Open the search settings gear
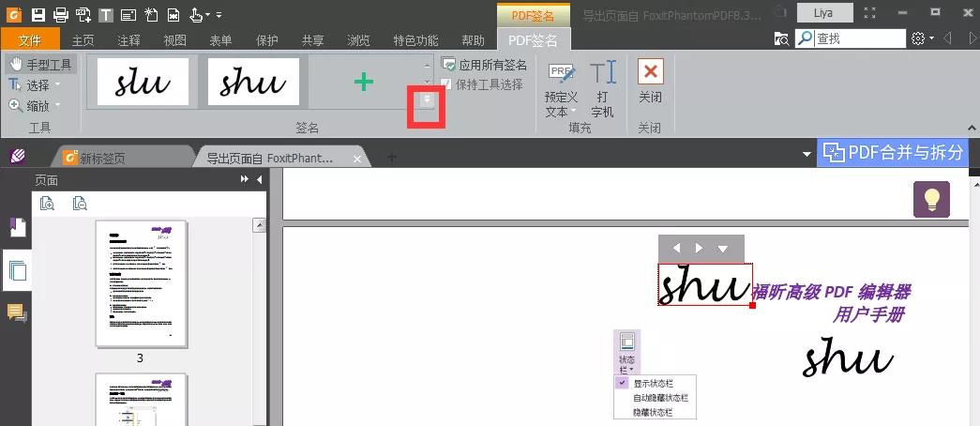Screen dimensions: 980x426 pos(917,38)
